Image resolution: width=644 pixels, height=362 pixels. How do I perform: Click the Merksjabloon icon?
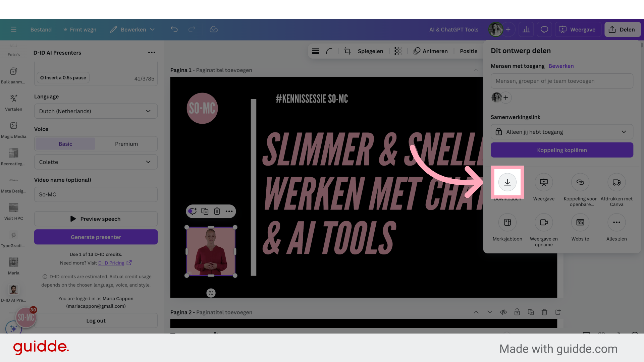[x=507, y=222]
